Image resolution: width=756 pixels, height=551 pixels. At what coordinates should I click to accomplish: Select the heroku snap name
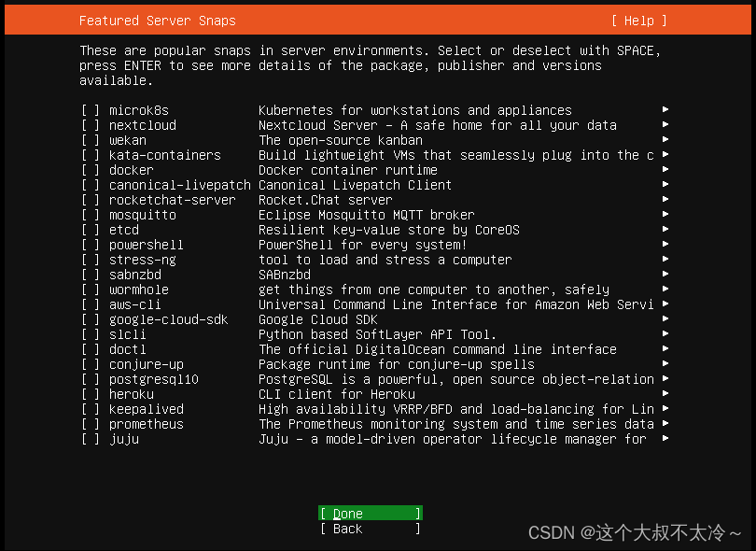click(x=132, y=395)
